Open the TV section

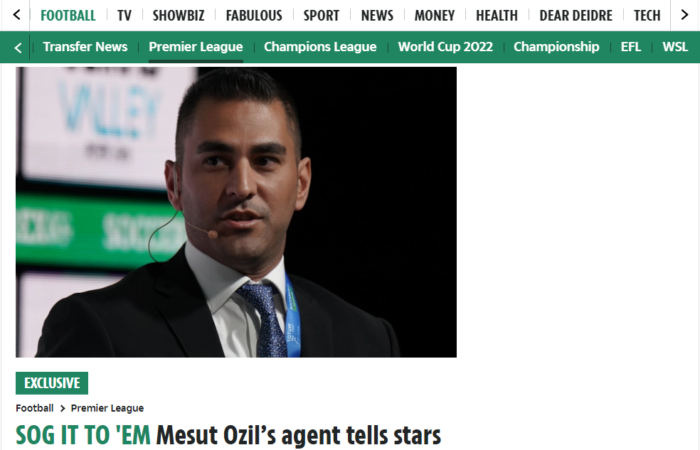coord(125,16)
